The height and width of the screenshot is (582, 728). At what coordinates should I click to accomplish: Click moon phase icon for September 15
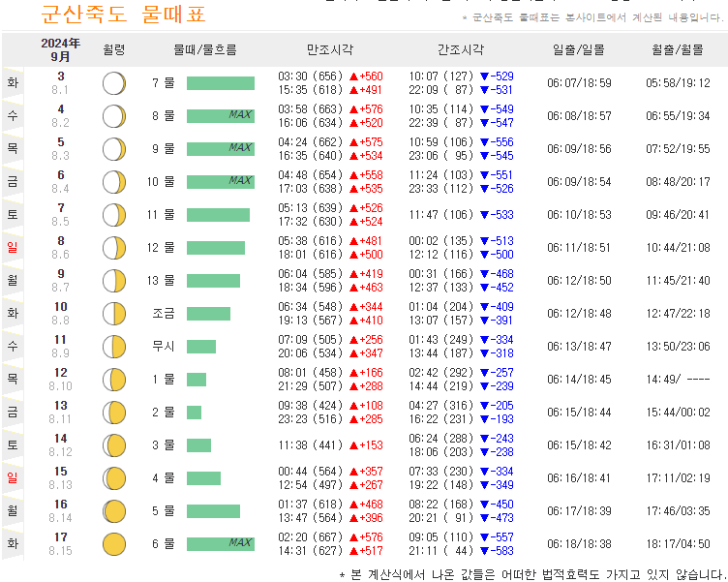click(114, 478)
